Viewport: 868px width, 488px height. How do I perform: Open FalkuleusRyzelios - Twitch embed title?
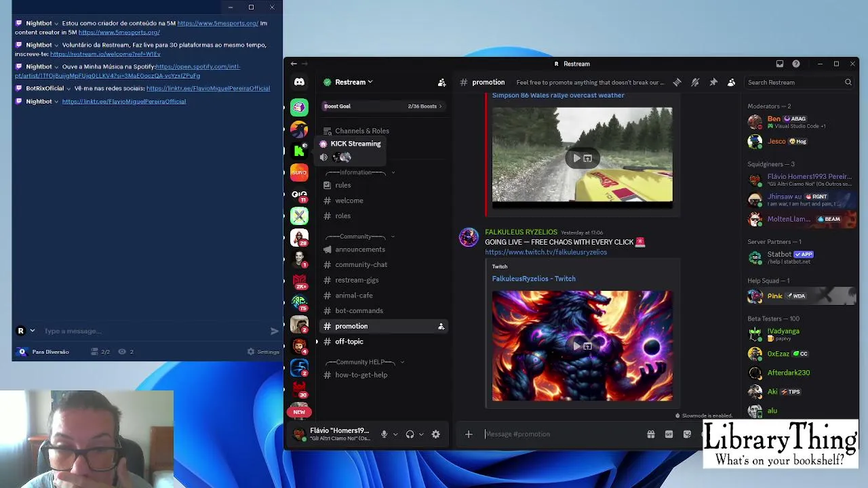coord(534,279)
